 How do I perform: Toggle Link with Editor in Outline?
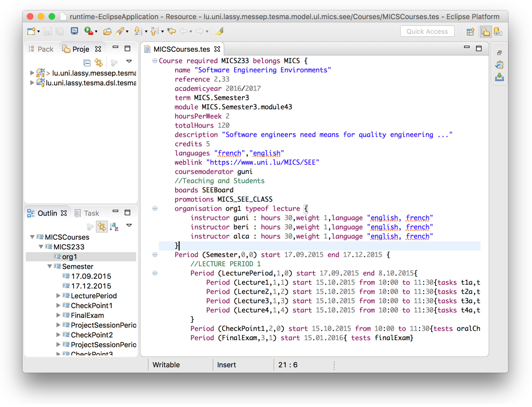pyautogui.click(x=102, y=227)
